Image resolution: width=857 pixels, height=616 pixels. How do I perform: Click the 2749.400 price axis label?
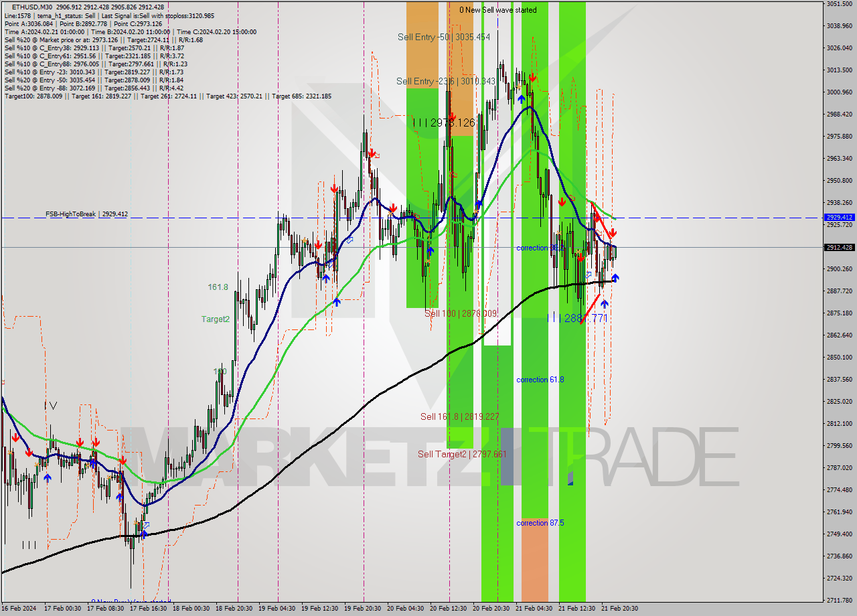click(840, 534)
